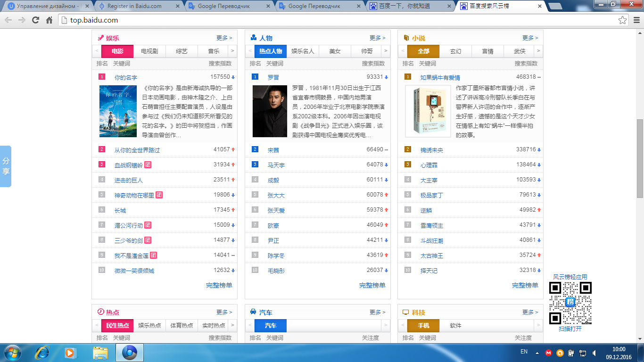Image resolution: width=644 pixels, height=362 pixels.
Task: Switch to 玄幻 tab in 小说
Action: [x=455, y=51]
